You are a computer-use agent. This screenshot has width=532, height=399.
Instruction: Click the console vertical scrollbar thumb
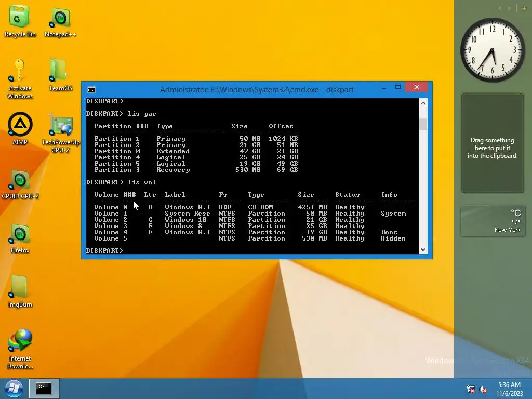(x=423, y=124)
